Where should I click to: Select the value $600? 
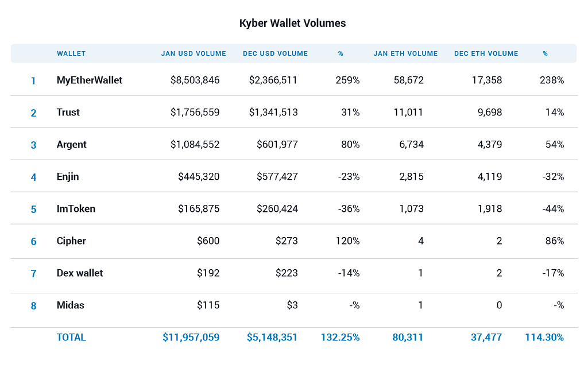pos(208,241)
